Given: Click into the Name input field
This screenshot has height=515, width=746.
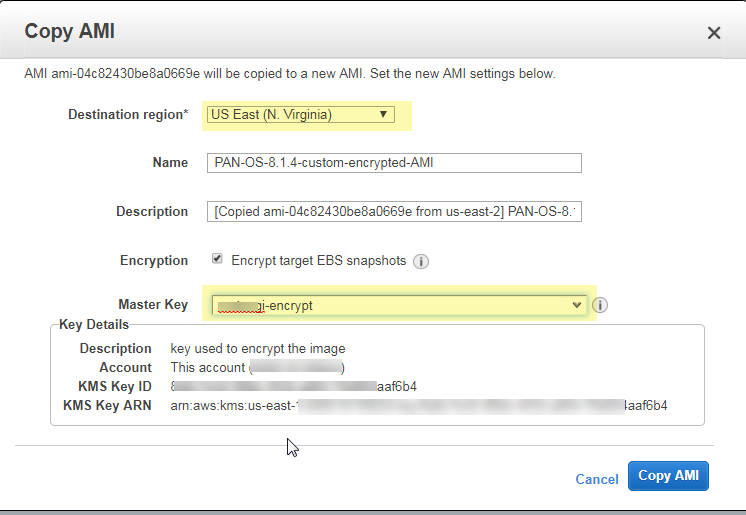Looking at the screenshot, I should click(x=396, y=163).
